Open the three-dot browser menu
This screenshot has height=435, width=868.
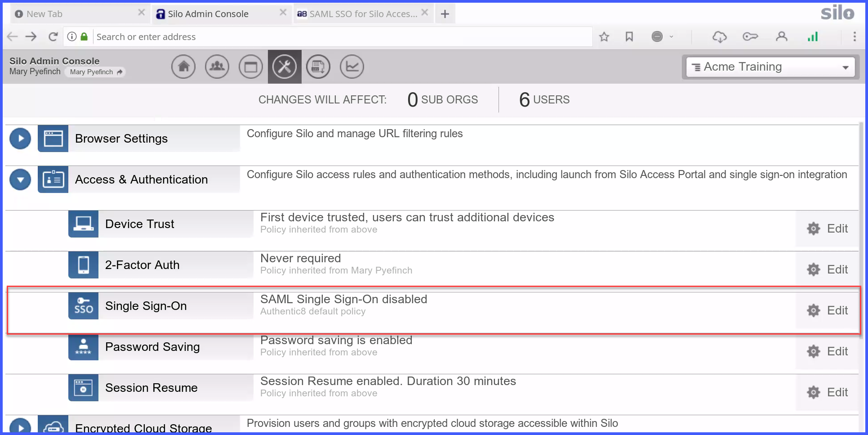(x=855, y=37)
